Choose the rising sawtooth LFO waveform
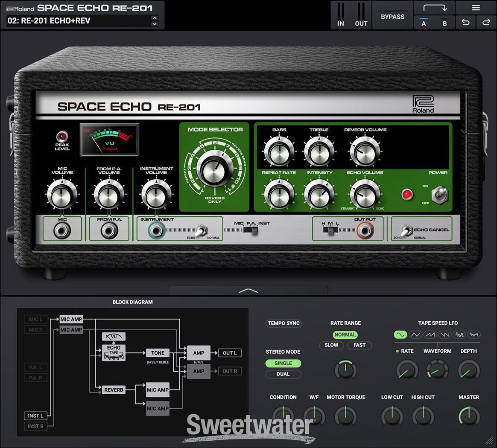This screenshot has height=448, width=497. [430, 335]
